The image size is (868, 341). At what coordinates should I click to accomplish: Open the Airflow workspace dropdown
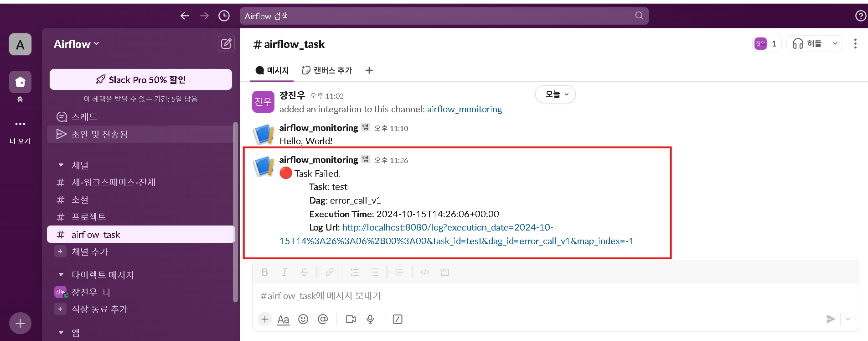(x=76, y=44)
